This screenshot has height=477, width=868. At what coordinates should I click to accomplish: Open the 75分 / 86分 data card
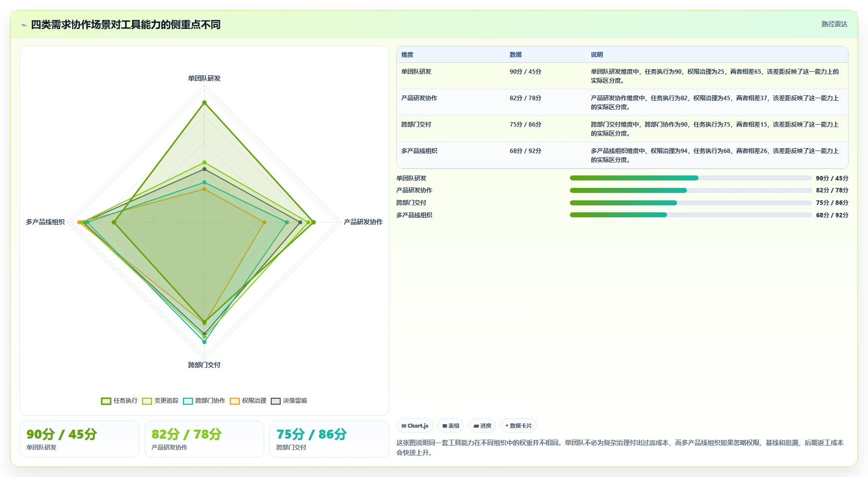point(329,439)
